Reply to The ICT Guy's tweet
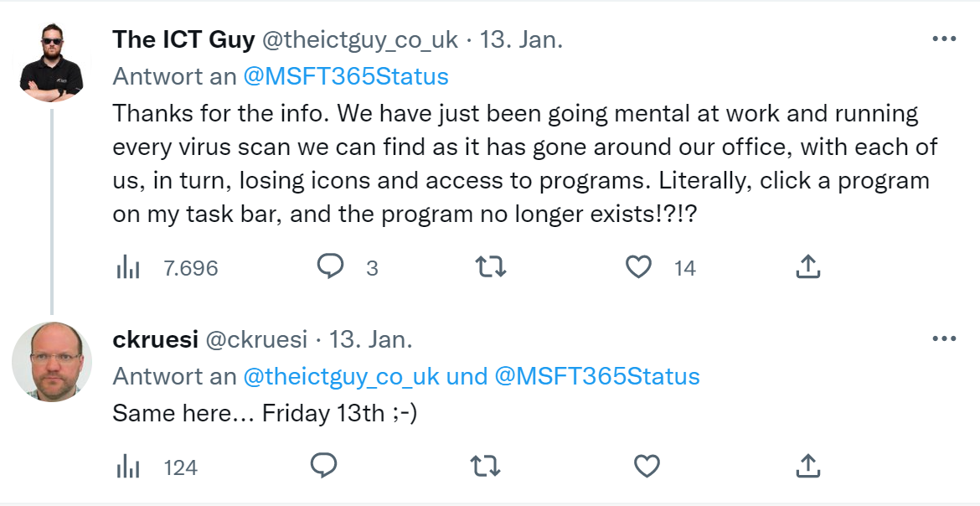This screenshot has height=506, width=980. coord(331,267)
